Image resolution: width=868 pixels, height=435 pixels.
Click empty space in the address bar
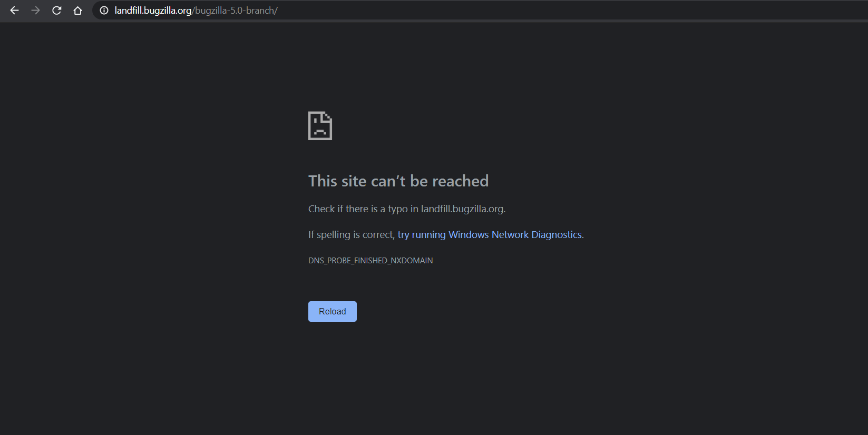coord(527,11)
